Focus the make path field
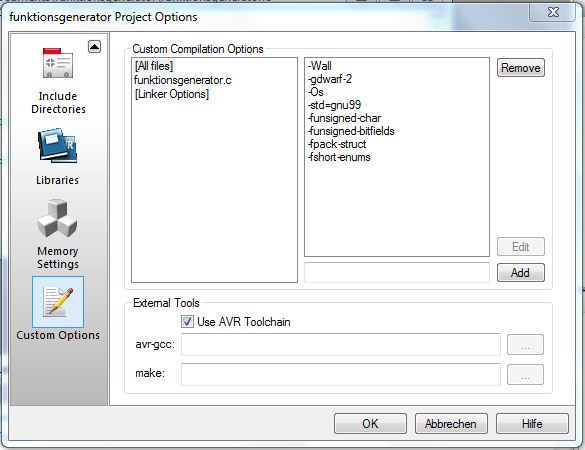 pos(341,374)
